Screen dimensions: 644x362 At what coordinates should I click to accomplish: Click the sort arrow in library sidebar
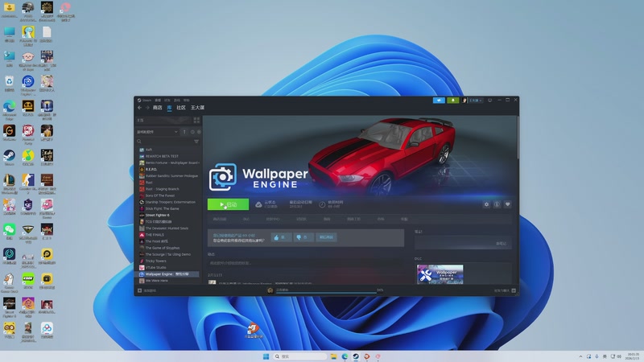[x=184, y=132]
